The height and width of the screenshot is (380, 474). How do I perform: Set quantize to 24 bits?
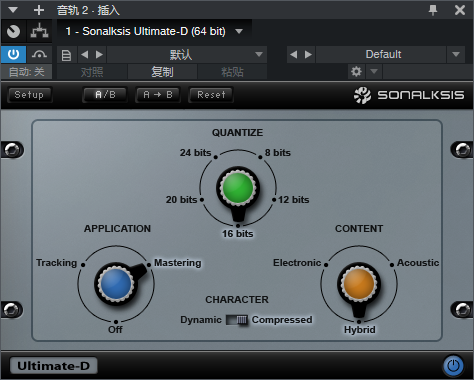point(195,153)
